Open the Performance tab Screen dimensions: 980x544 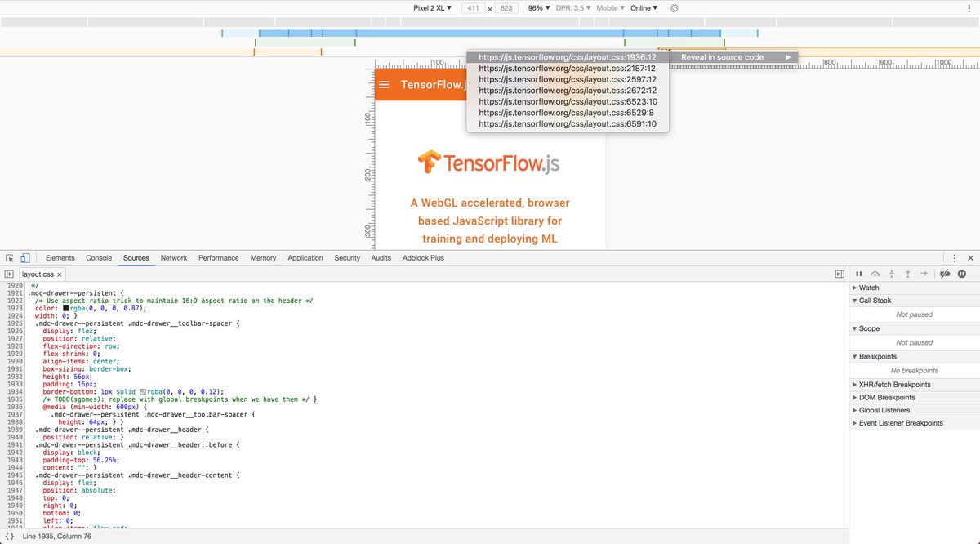[219, 258]
